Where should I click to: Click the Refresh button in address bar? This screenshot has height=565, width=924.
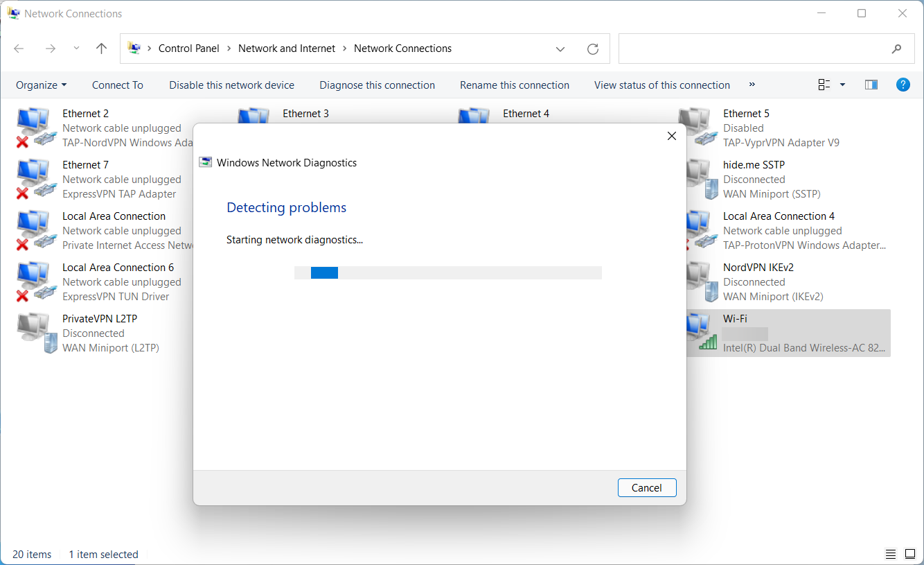(592, 49)
